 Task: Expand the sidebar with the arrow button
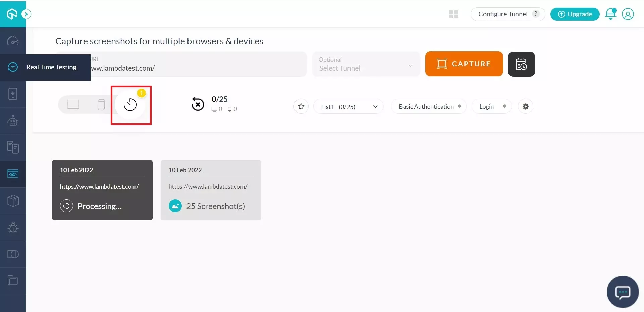[x=26, y=14]
